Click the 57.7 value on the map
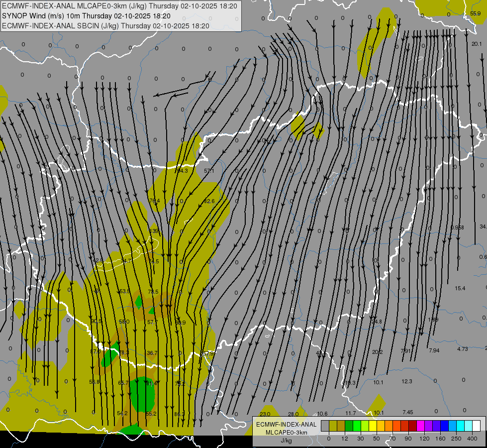Screen dimensions: 487x448 153,322
